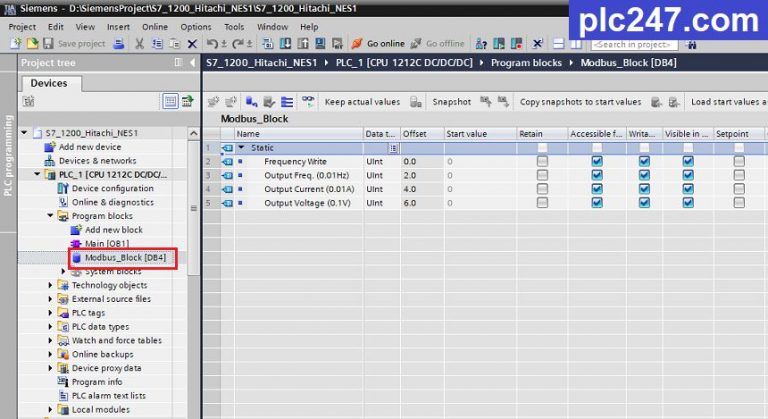Image resolution: width=768 pixels, height=419 pixels.
Task: Click the Open project icon
Action: coord(32,44)
